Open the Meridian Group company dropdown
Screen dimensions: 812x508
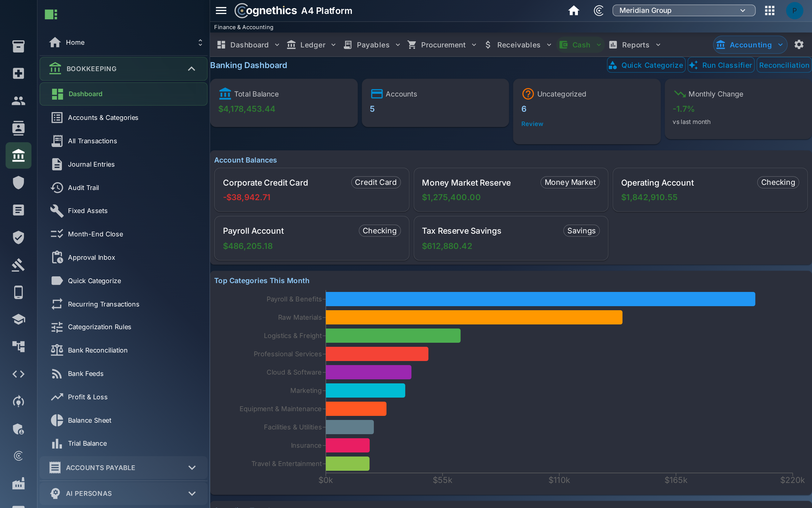pyautogui.click(x=683, y=10)
